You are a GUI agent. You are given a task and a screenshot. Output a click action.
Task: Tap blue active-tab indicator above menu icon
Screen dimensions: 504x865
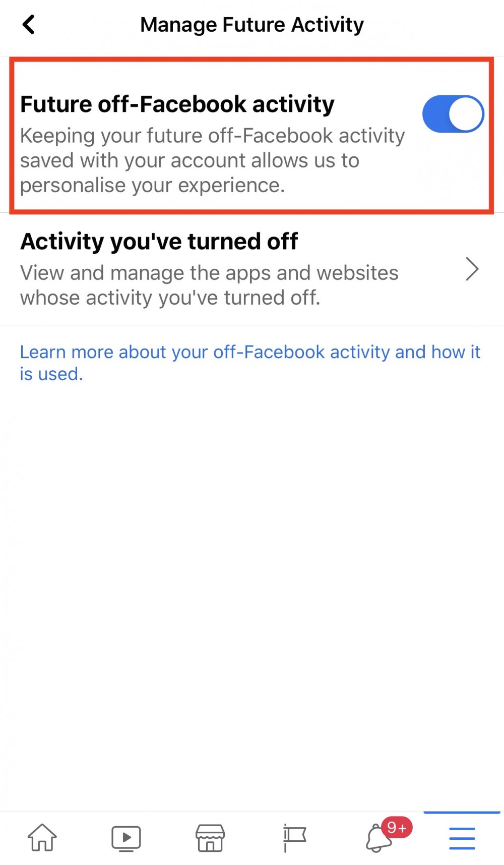[x=462, y=813]
